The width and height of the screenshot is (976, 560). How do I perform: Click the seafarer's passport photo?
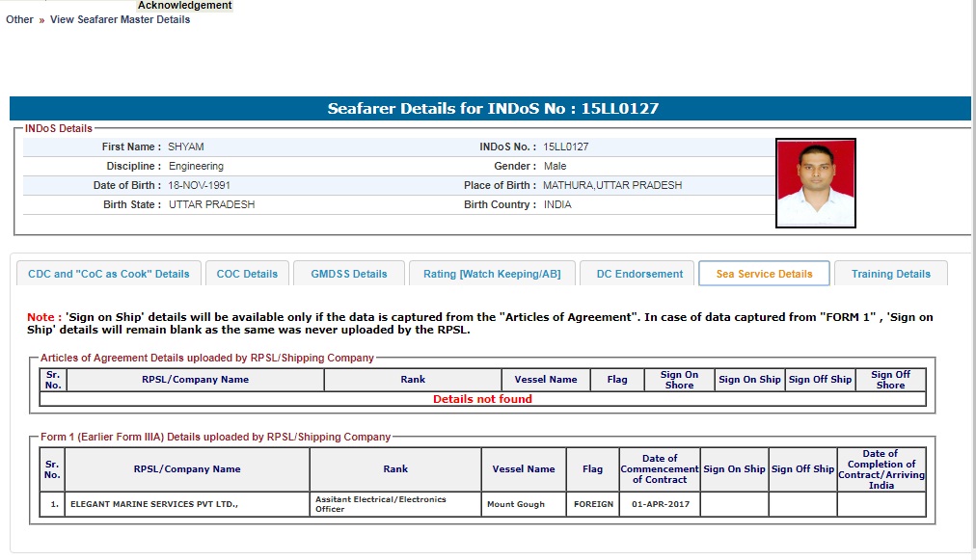tap(815, 183)
